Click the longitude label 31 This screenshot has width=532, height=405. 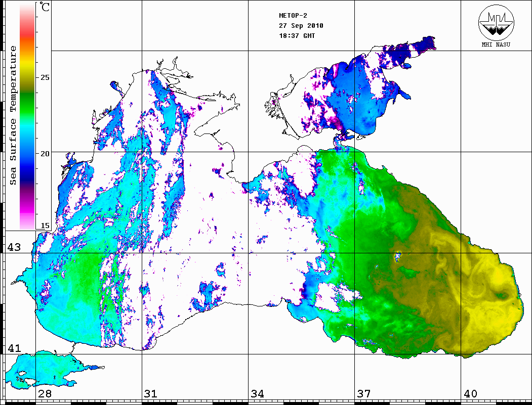pos(151,394)
